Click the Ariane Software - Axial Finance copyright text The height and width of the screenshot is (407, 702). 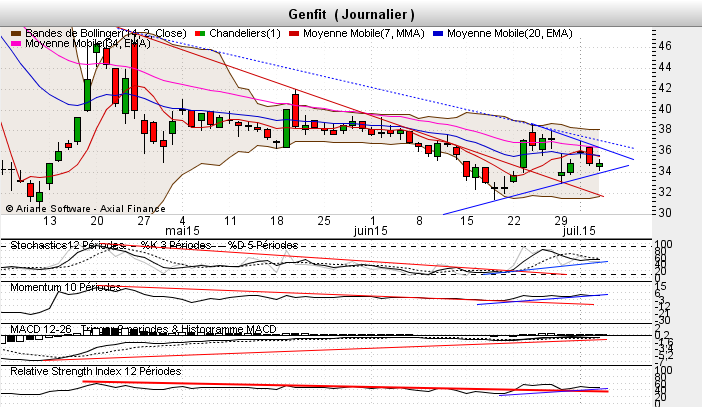[x=86, y=209]
